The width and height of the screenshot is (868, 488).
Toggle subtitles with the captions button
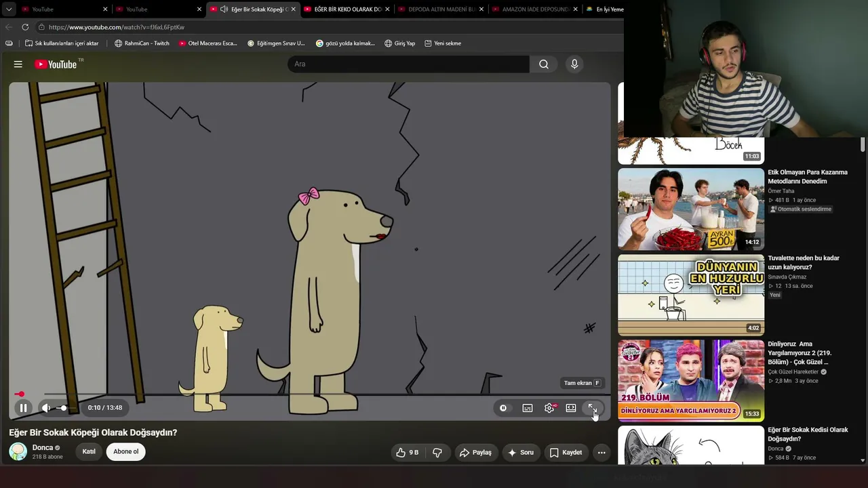click(x=528, y=408)
